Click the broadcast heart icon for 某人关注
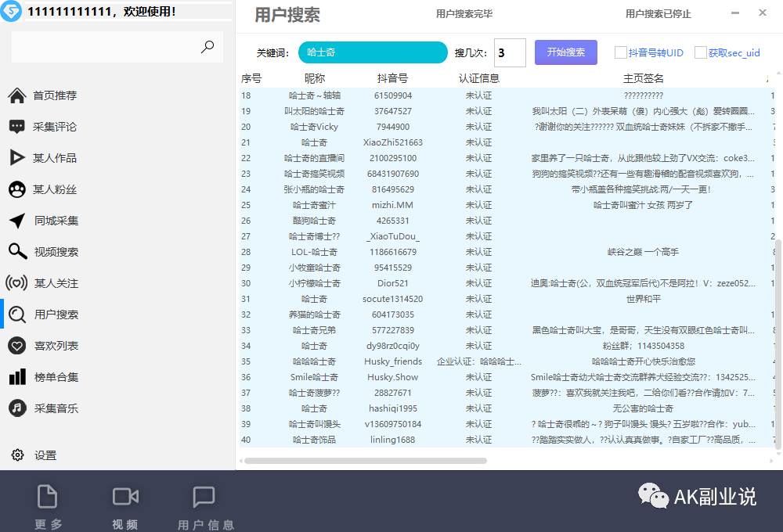This screenshot has height=532, width=783. [x=16, y=283]
